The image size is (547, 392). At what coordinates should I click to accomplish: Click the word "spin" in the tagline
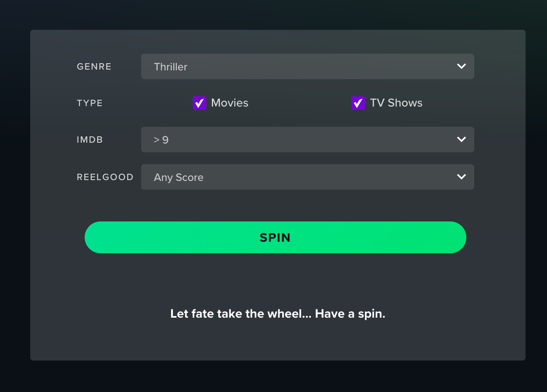(370, 314)
